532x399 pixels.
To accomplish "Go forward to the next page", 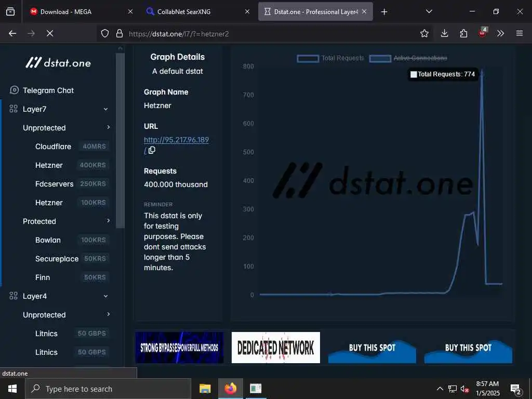I will click(31, 33).
